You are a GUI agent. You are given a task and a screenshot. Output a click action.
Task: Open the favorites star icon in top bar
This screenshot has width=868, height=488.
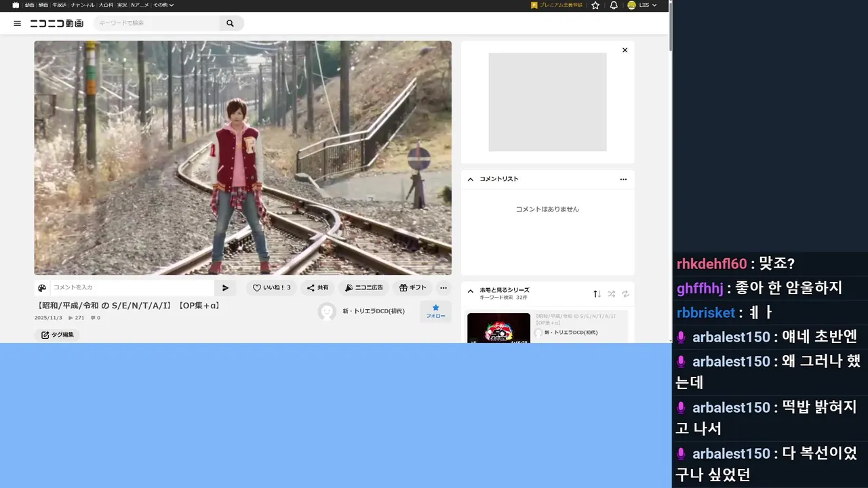595,5
